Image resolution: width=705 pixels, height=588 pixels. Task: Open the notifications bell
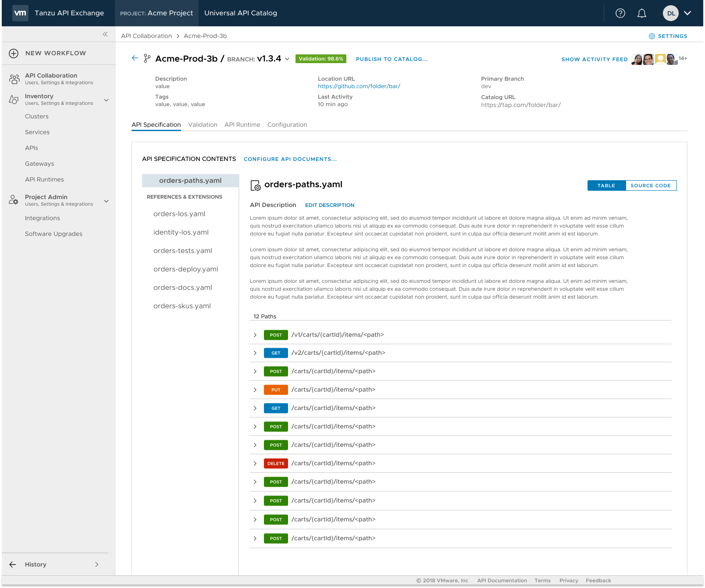pyautogui.click(x=642, y=13)
